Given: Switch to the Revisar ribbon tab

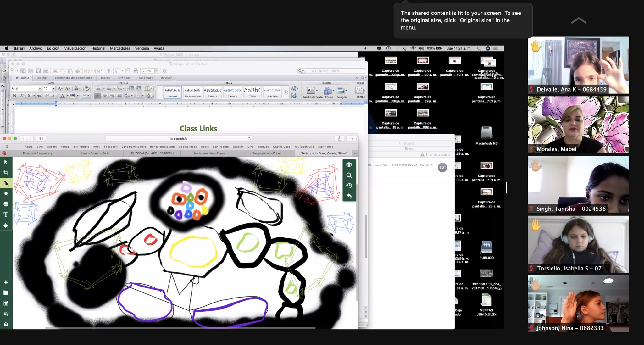Looking at the screenshot, I should 166,78.
